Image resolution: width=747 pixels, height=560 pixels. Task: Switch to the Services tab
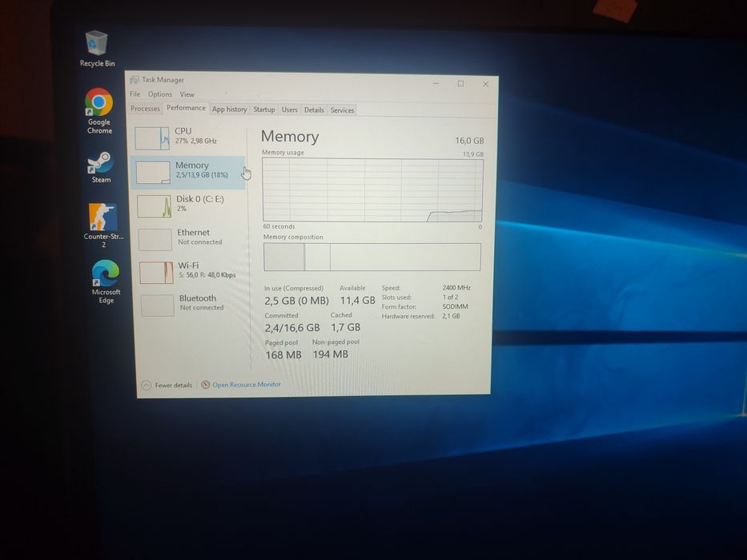point(343,110)
